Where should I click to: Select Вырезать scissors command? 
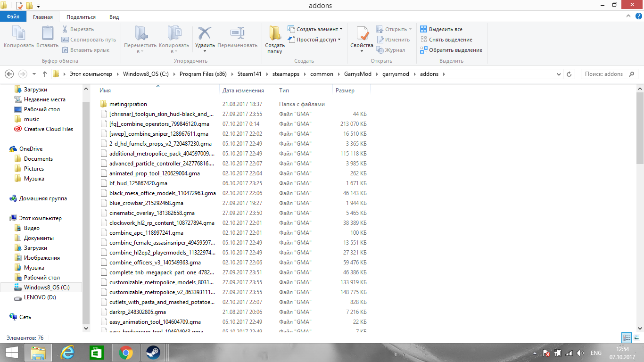[x=78, y=29]
